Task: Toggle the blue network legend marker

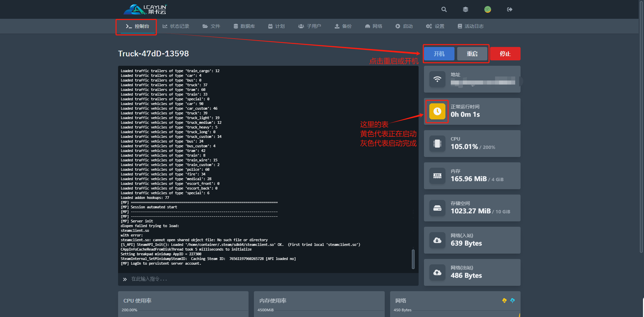Action: click(x=512, y=301)
